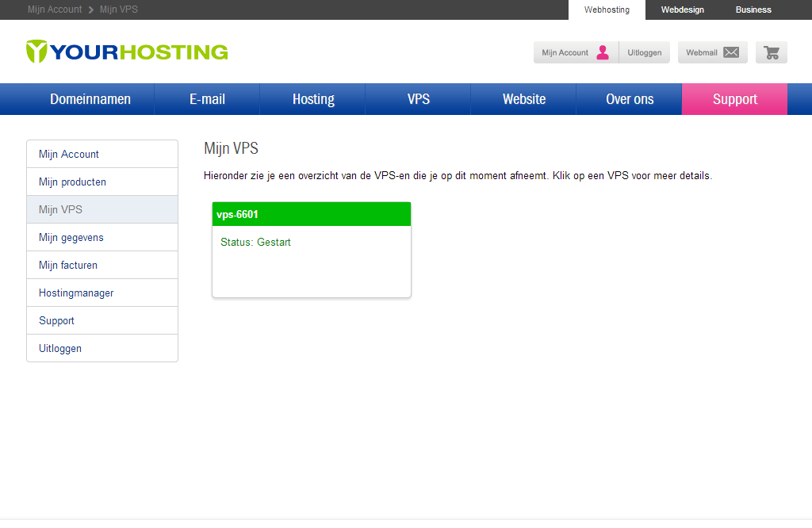Open the shopping cart icon

tap(771, 52)
